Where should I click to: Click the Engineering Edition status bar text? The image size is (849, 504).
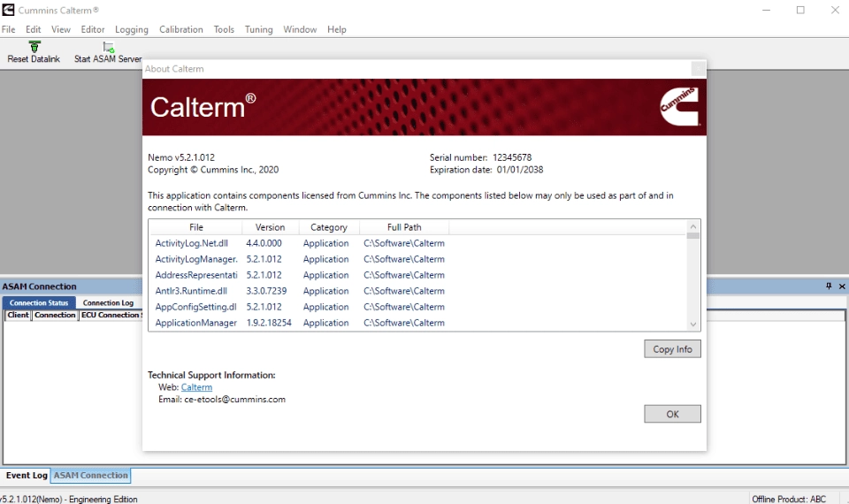[103, 499]
